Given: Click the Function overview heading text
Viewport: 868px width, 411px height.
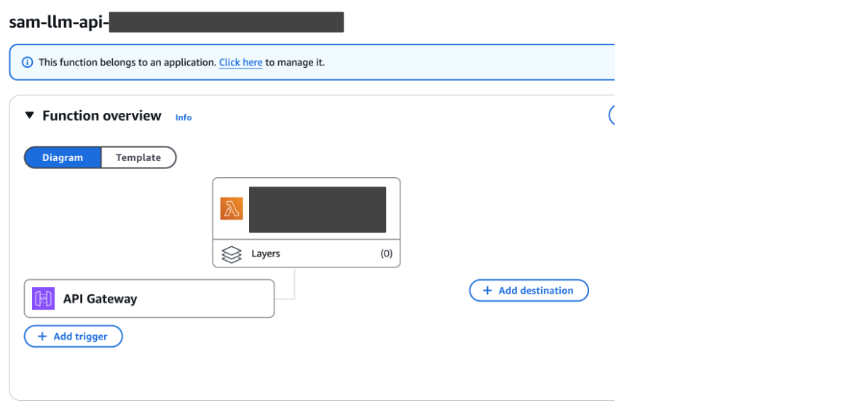Looking at the screenshot, I should point(102,116).
